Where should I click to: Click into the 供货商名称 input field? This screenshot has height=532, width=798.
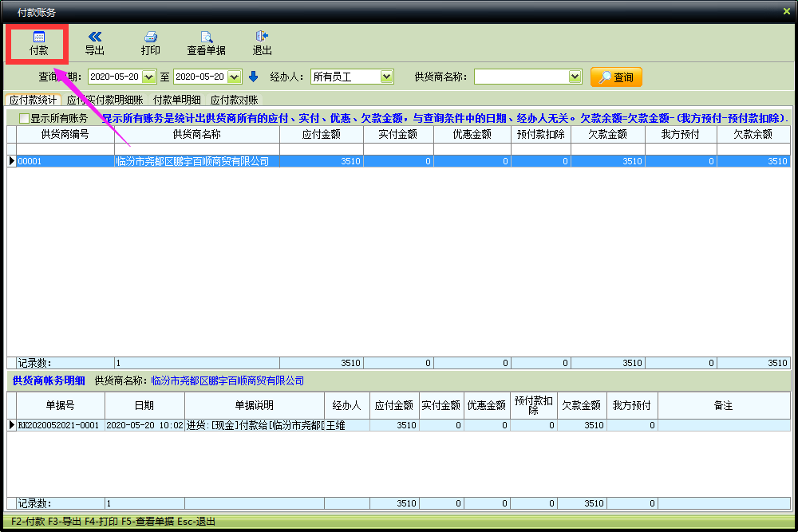[x=522, y=77]
